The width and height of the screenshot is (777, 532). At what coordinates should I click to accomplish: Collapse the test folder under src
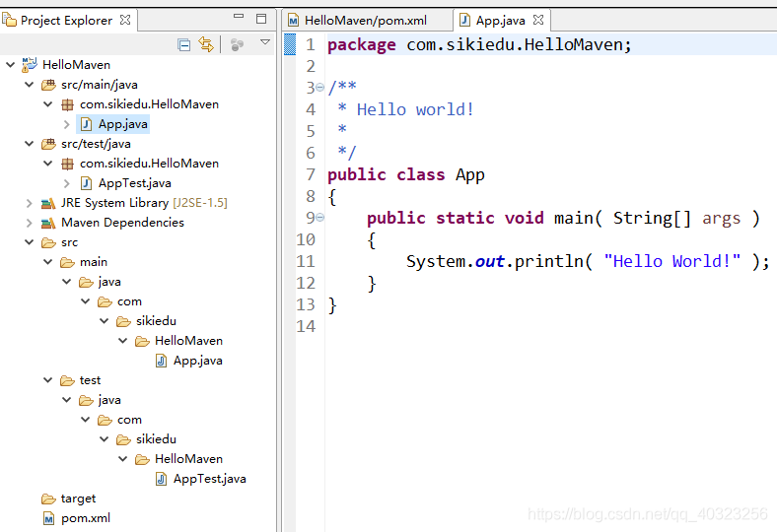pos(48,380)
